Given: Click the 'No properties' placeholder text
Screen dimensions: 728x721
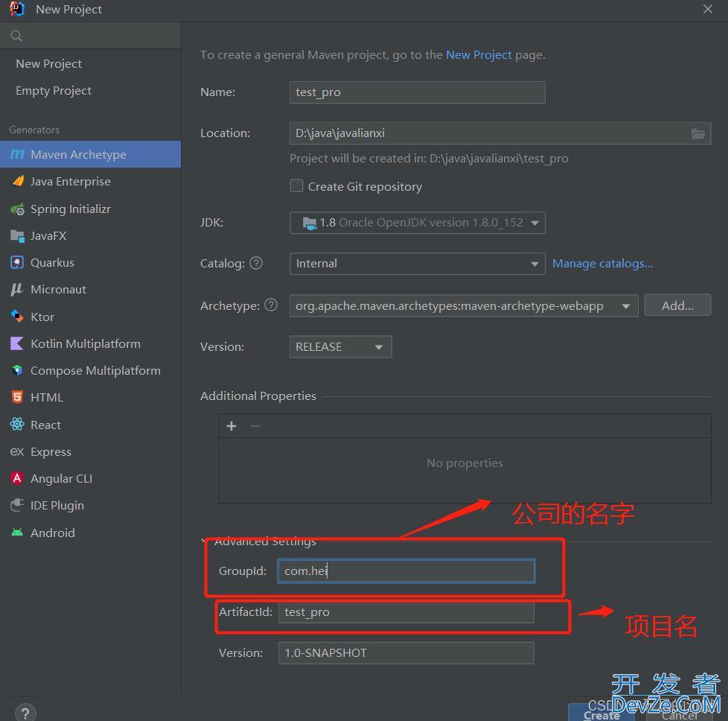Looking at the screenshot, I should [x=464, y=463].
